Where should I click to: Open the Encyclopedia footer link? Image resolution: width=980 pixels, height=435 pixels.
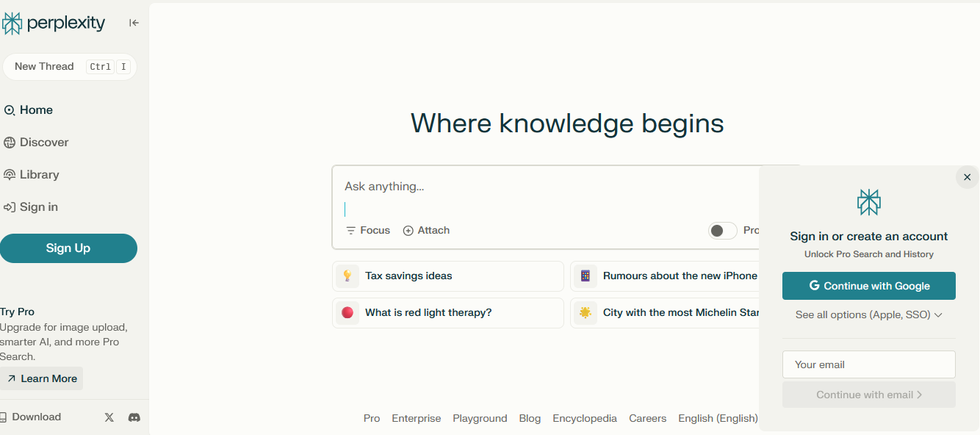tap(585, 418)
